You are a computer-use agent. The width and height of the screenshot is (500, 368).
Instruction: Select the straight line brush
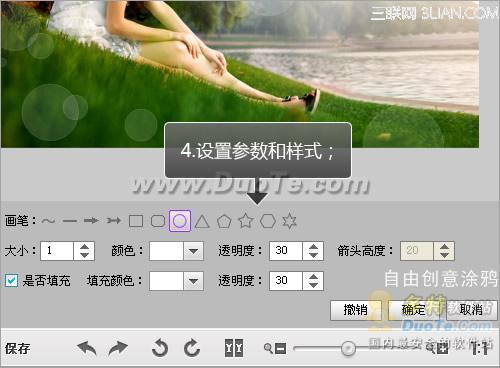point(70,221)
